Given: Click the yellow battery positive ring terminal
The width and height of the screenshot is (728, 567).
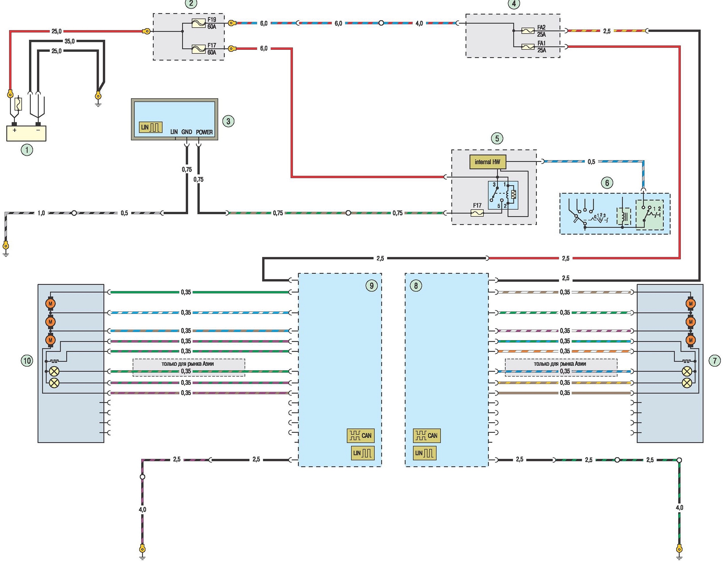Looking at the screenshot, I should click(x=10, y=94).
